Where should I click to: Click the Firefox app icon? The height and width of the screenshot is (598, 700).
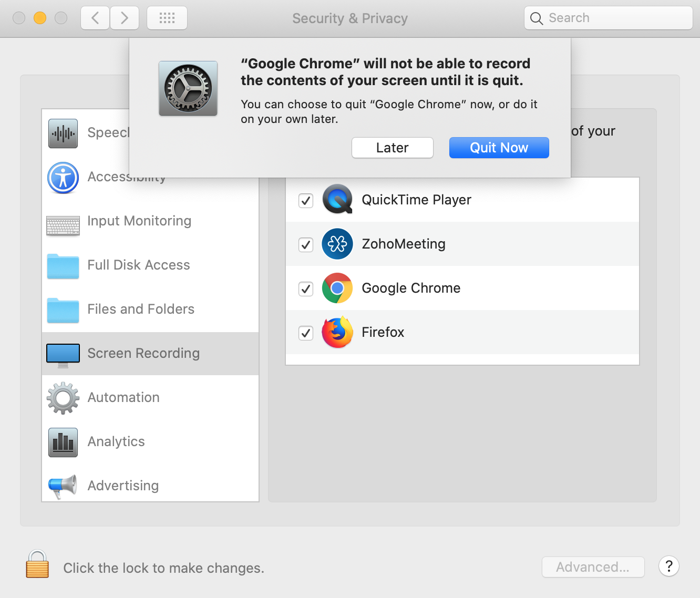(337, 332)
